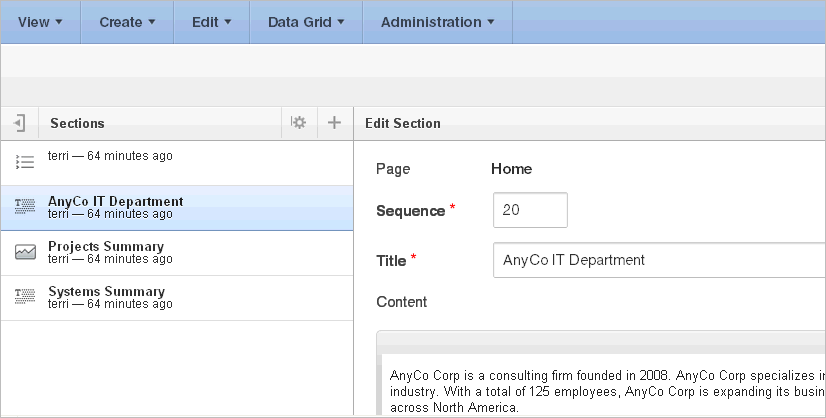Open the View dropdown menu
Image resolution: width=826 pixels, height=418 pixels.
point(40,22)
